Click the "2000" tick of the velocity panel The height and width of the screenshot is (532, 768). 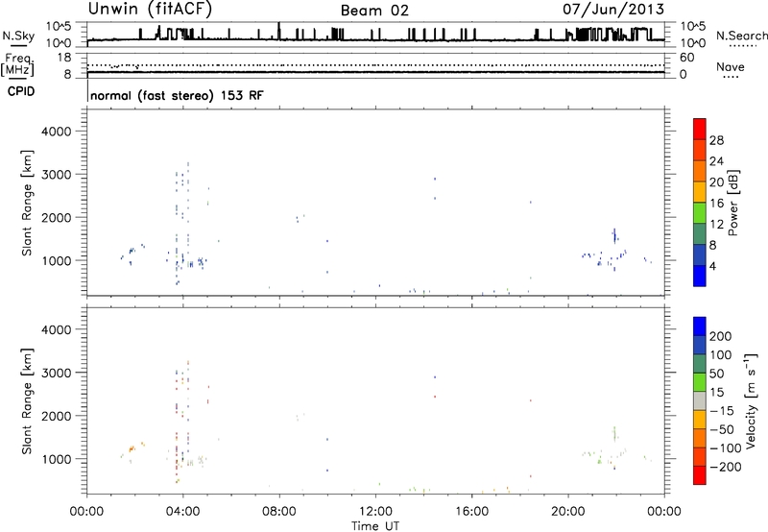[56, 416]
